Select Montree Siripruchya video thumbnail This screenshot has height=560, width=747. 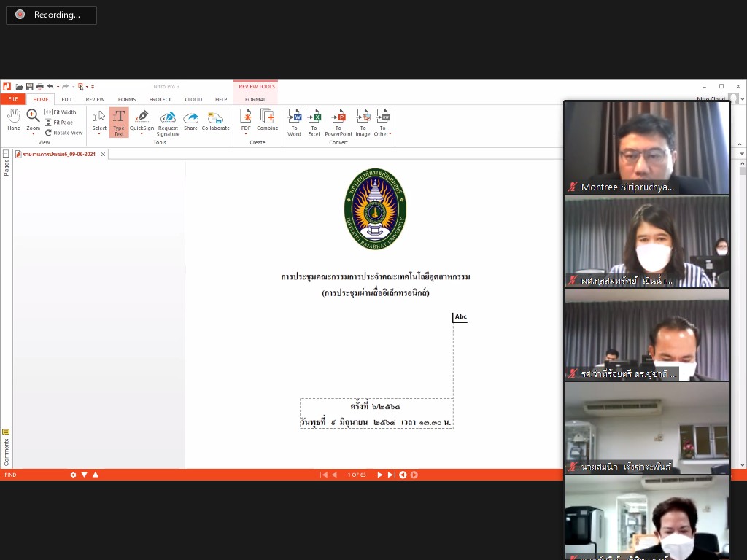646,147
